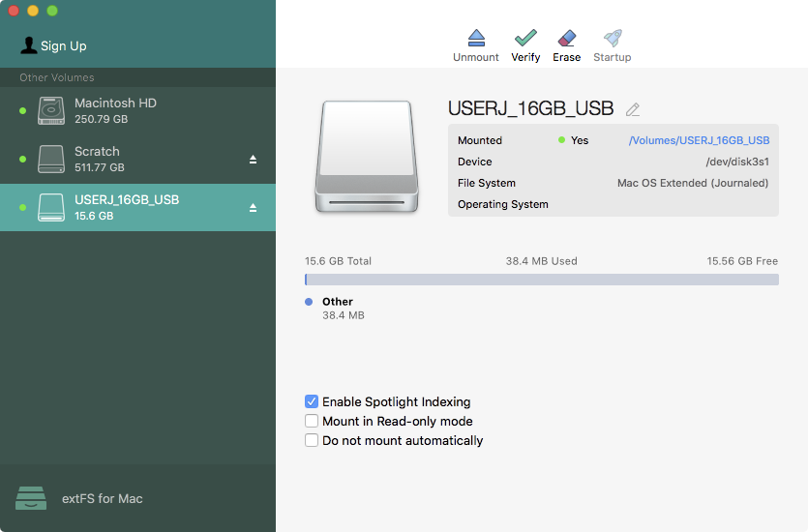The height and width of the screenshot is (532, 808).
Task: Click the large USB drive image
Action: (x=367, y=157)
